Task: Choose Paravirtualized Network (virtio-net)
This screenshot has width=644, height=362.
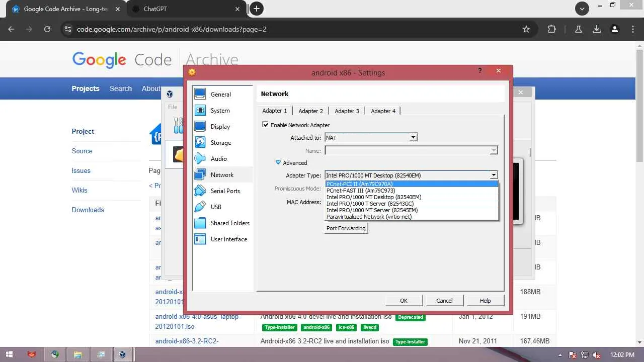Action: point(412,217)
